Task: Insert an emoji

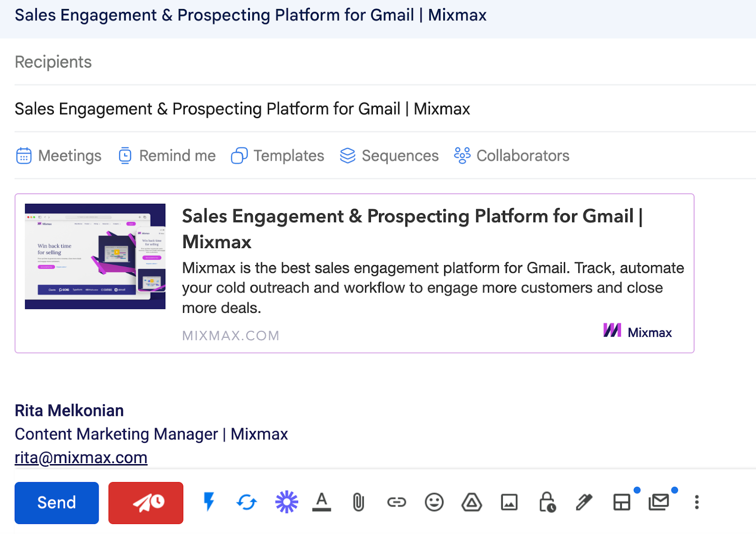Action: tap(435, 503)
